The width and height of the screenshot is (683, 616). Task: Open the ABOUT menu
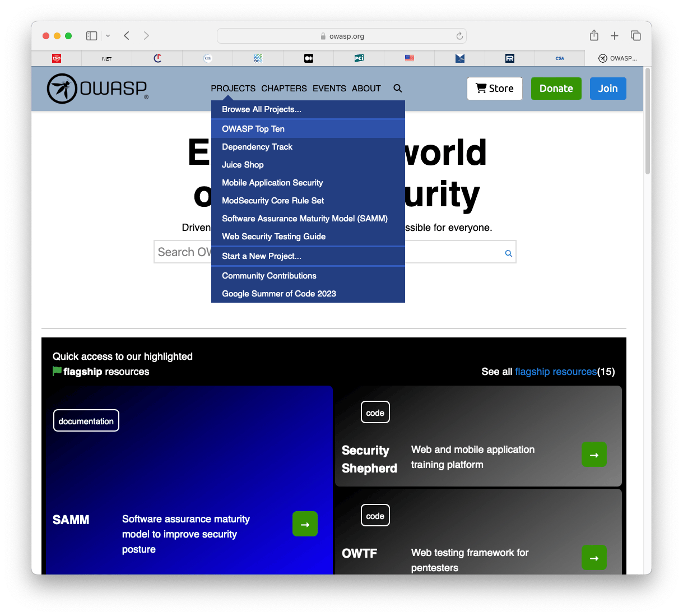(x=366, y=89)
